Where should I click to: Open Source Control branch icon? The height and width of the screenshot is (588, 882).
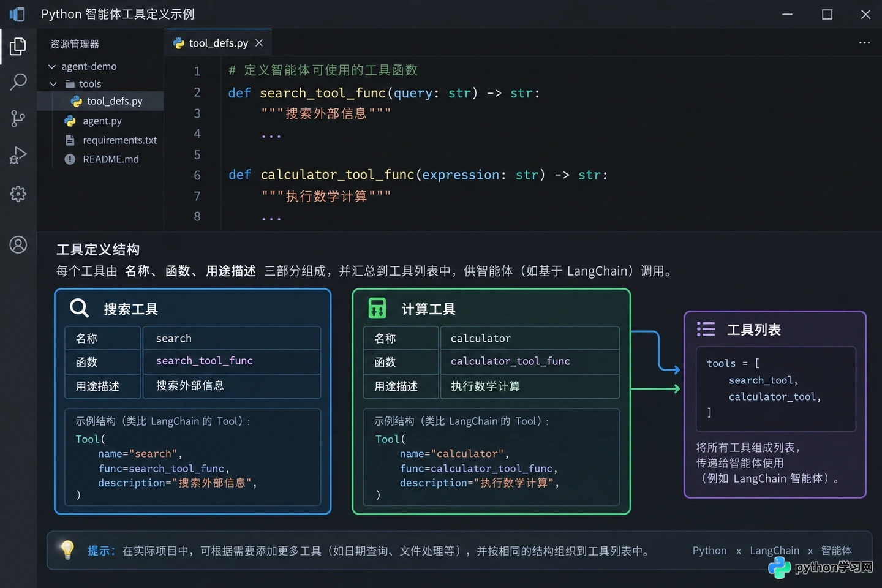click(18, 118)
